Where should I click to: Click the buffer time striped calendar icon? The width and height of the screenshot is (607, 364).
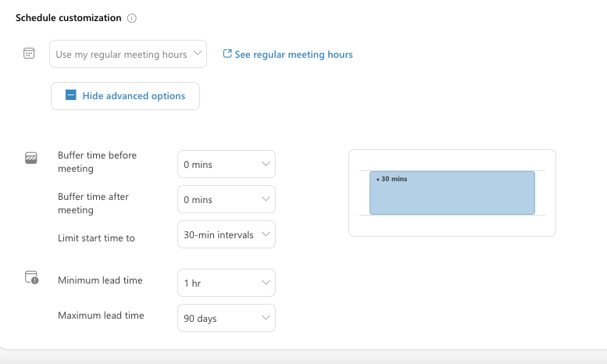point(31,158)
